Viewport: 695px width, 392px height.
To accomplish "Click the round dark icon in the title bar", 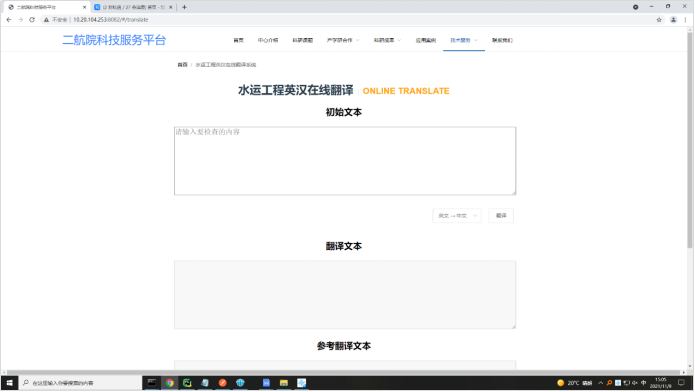I will [x=636, y=7].
